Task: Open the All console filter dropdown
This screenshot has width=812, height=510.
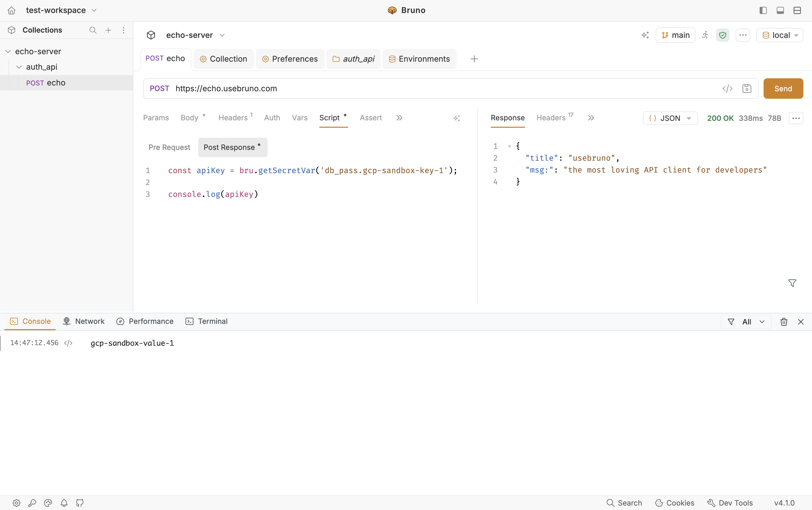Action: (746, 322)
